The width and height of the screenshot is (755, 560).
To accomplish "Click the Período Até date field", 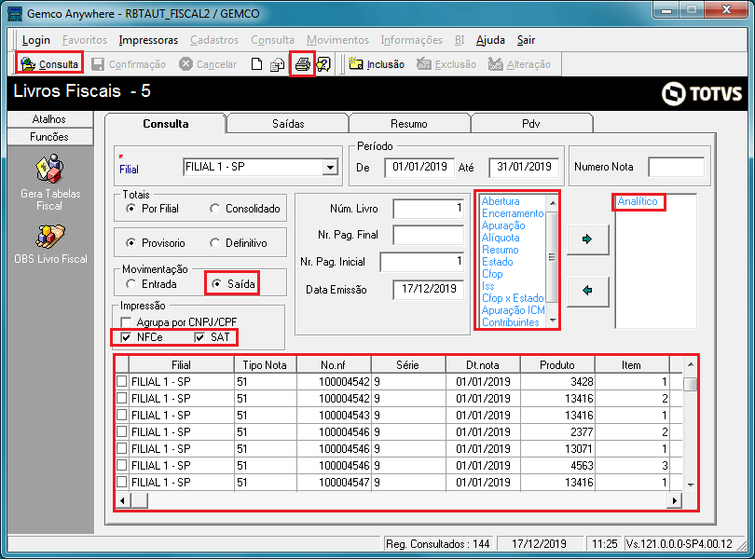I will [524, 167].
